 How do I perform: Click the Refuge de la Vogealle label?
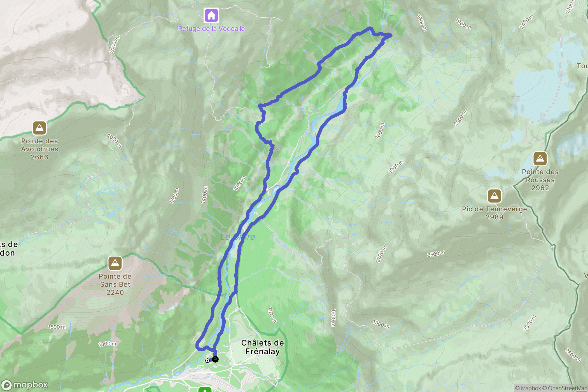[x=211, y=29]
